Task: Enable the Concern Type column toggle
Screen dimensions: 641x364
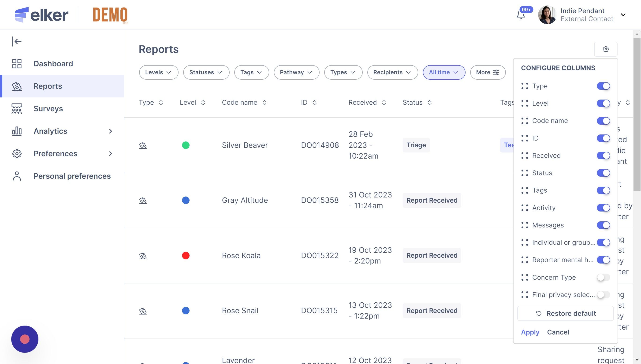Action: coord(603,277)
